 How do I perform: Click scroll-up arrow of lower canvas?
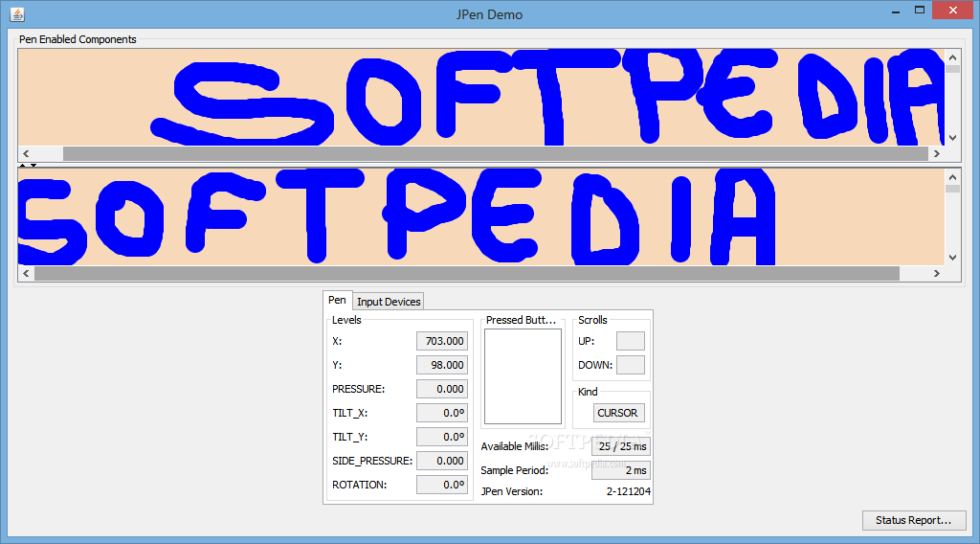(x=952, y=177)
